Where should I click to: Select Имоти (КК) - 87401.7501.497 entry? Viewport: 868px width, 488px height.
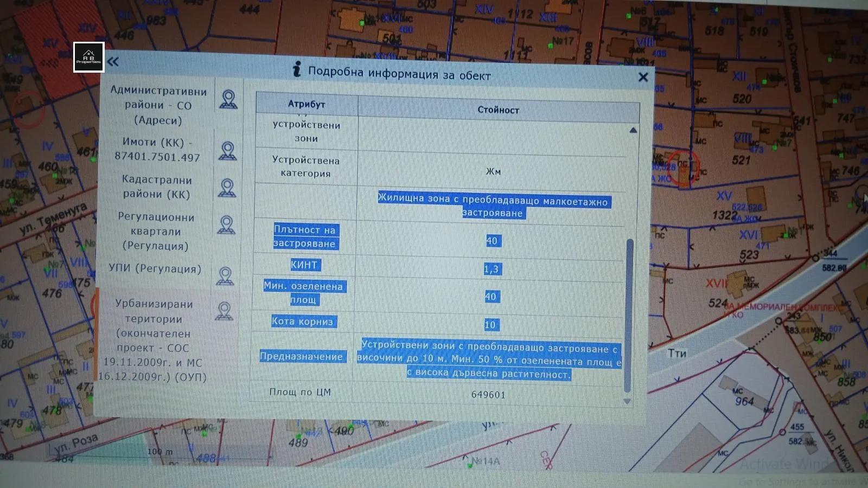point(157,150)
